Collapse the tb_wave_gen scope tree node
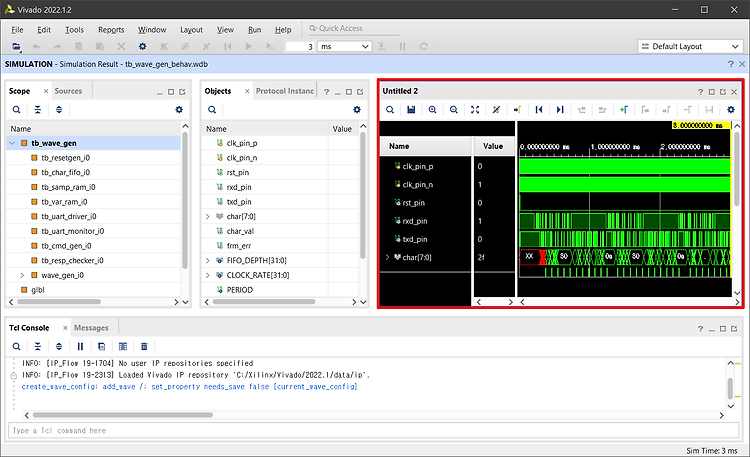 point(12,143)
